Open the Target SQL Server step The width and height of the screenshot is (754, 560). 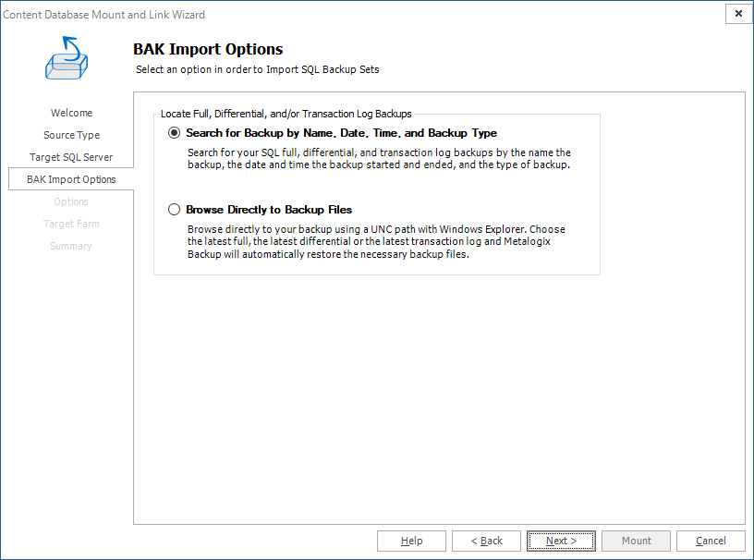(71, 157)
